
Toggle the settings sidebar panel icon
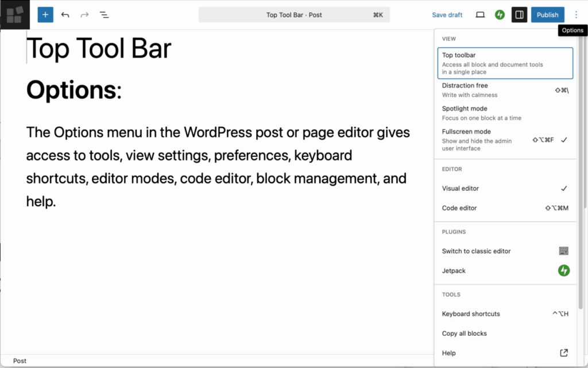pyautogui.click(x=519, y=14)
